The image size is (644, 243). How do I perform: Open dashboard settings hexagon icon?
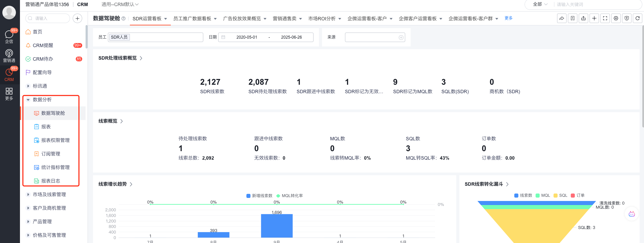point(616,18)
